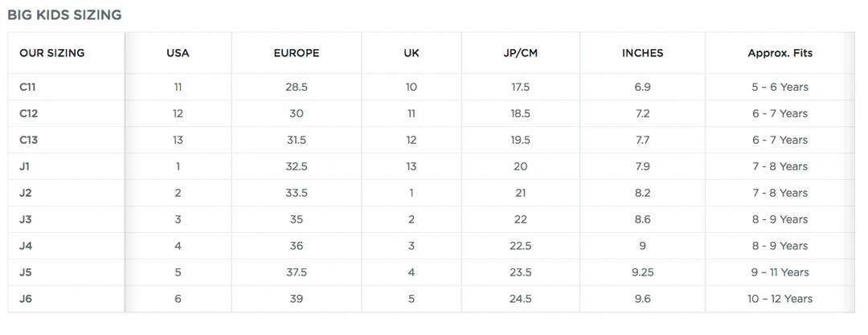
Task: Select the J6 size row label
Action: pos(26,299)
